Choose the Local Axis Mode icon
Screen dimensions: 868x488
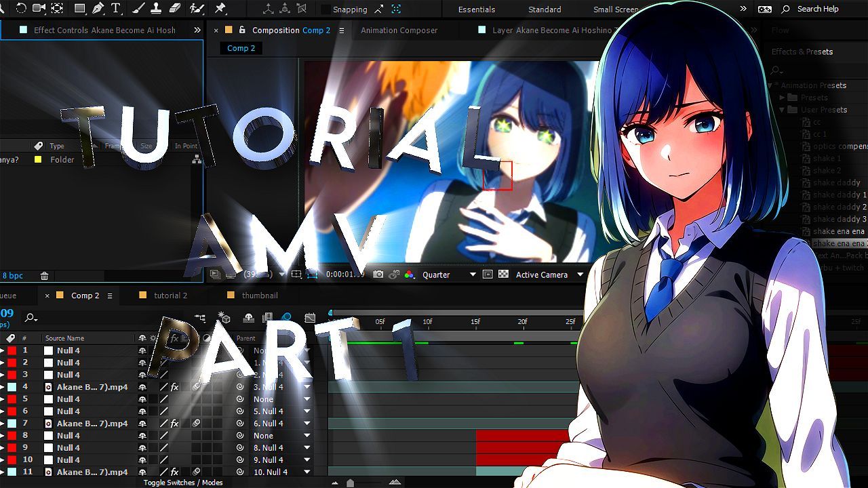pos(268,9)
